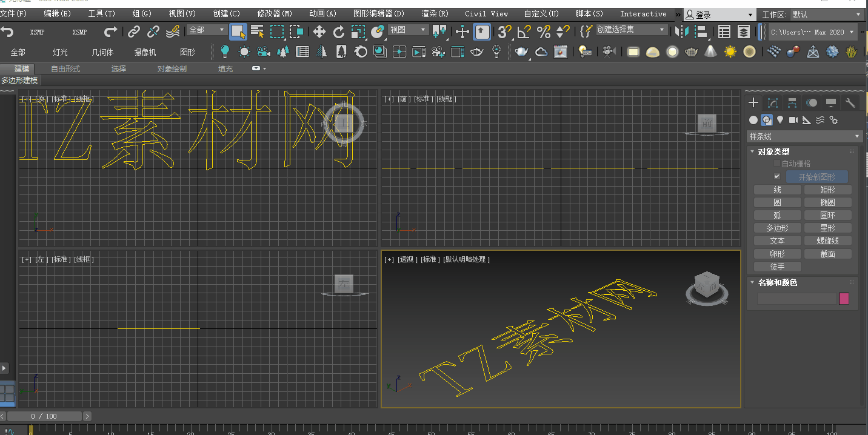Image resolution: width=868 pixels, height=435 pixels.
Task: Open the 渲染(R) menu
Action: pyautogui.click(x=435, y=13)
